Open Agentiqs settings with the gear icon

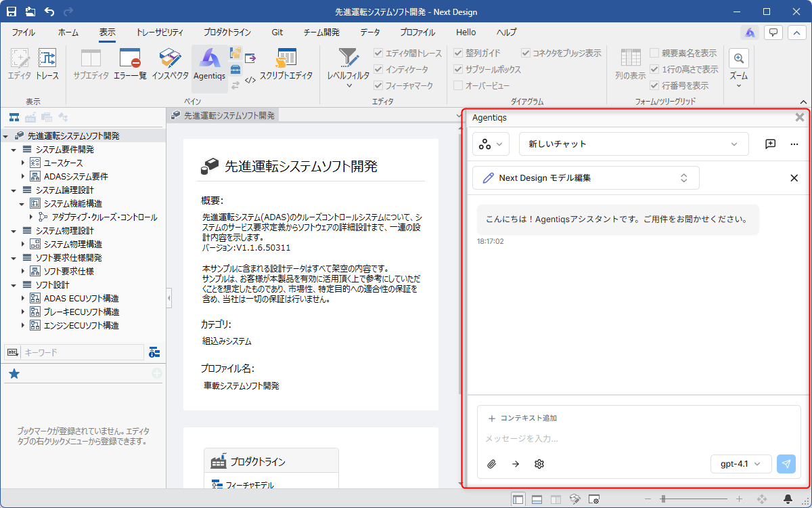pos(539,464)
